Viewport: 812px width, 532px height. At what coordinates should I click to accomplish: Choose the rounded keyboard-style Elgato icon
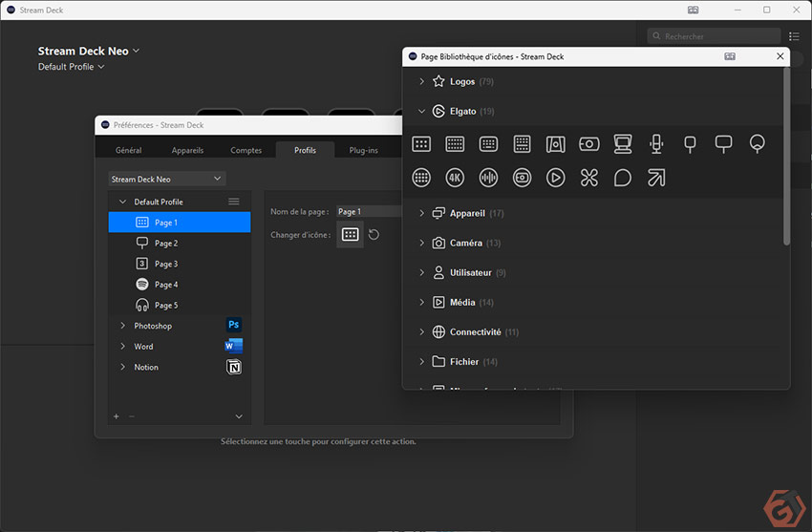488,144
